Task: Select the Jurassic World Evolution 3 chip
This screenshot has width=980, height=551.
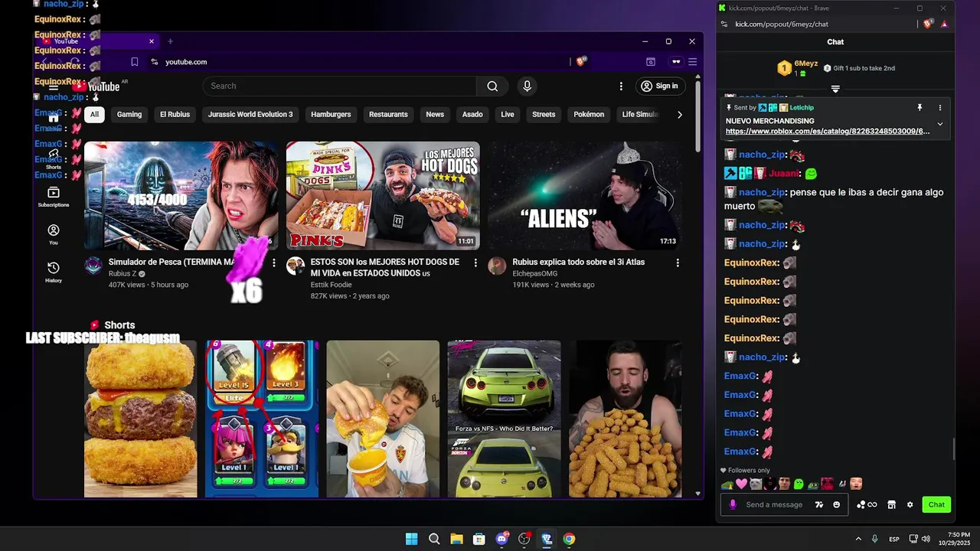Action: (x=250, y=114)
